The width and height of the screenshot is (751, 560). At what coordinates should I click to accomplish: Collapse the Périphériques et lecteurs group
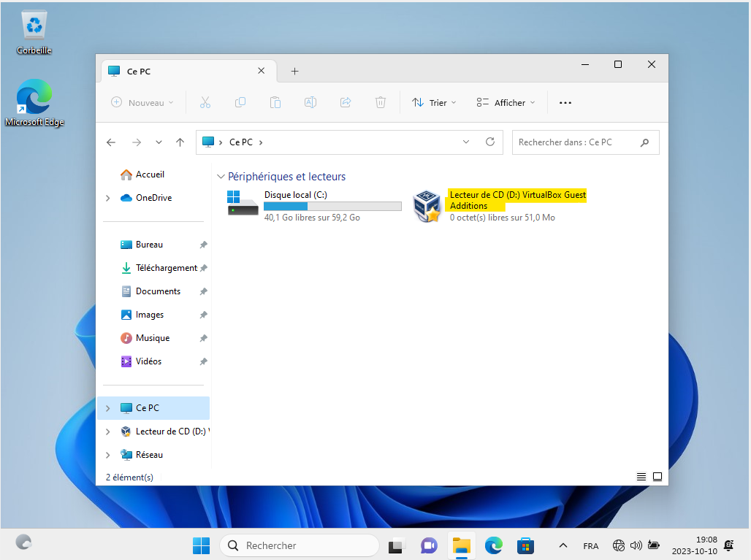point(221,177)
